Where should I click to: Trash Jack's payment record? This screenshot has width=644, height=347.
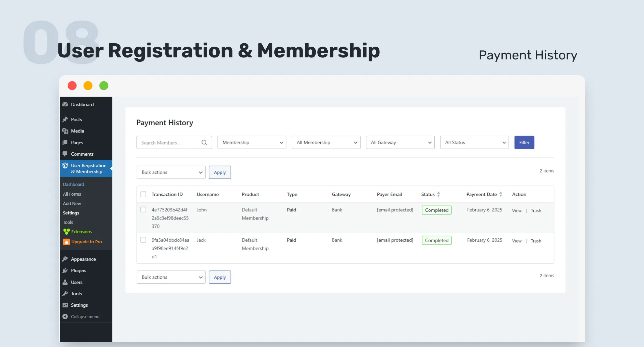pyautogui.click(x=536, y=241)
